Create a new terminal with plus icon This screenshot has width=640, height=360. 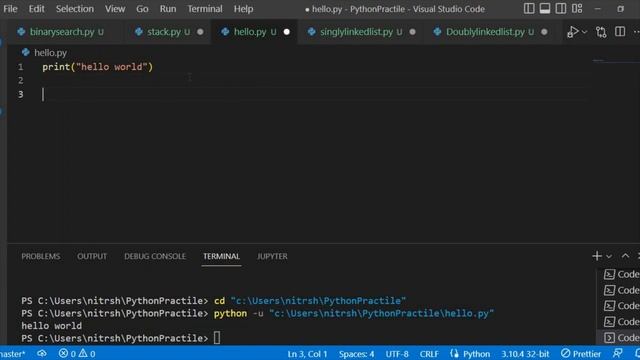point(597,256)
